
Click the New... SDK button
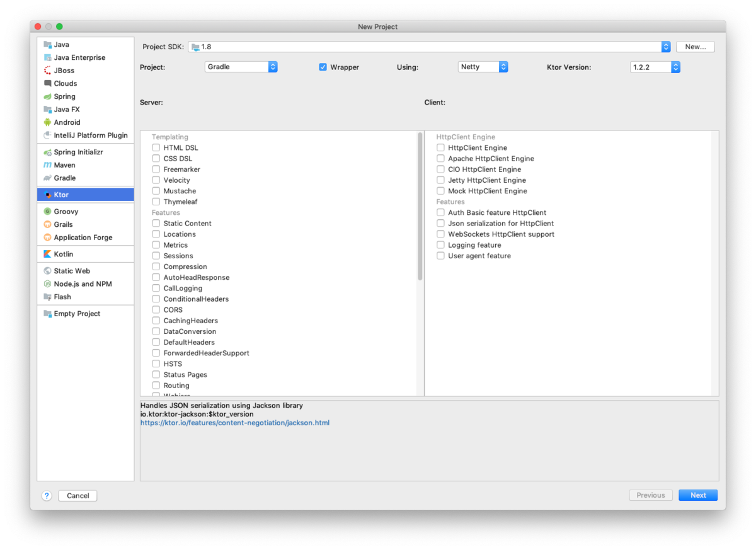(x=696, y=47)
